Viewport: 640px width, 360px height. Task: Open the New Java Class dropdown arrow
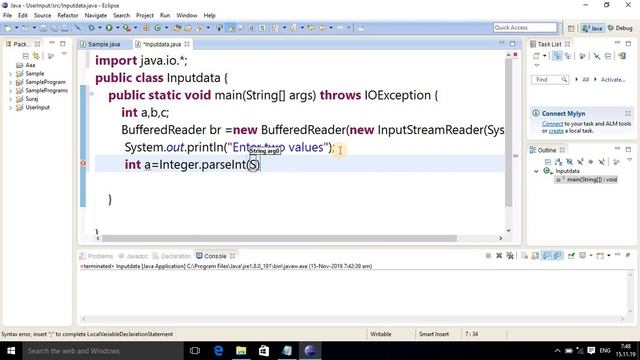[x=166, y=28]
